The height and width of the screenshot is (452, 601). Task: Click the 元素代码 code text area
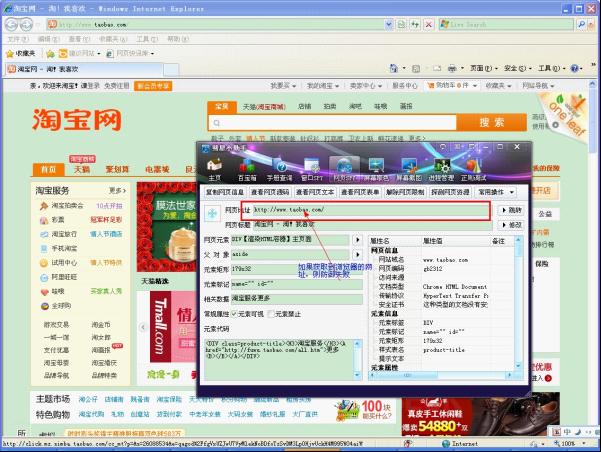pyautogui.click(x=279, y=360)
